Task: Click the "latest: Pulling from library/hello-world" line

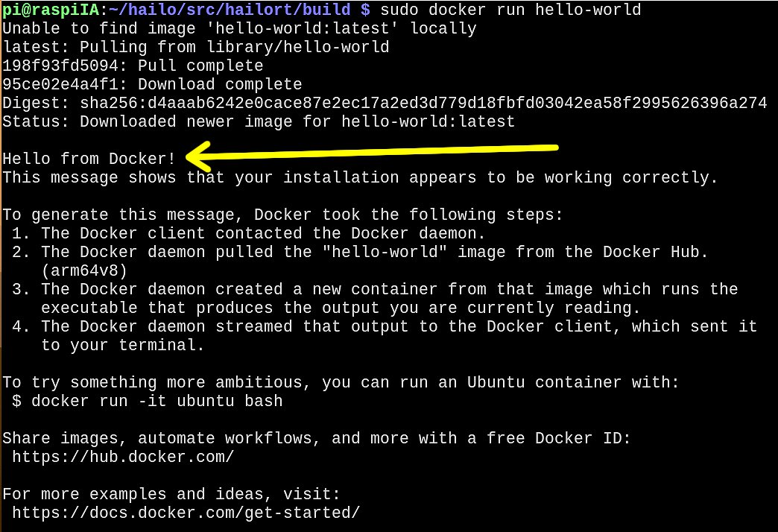Action: click(195, 47)
